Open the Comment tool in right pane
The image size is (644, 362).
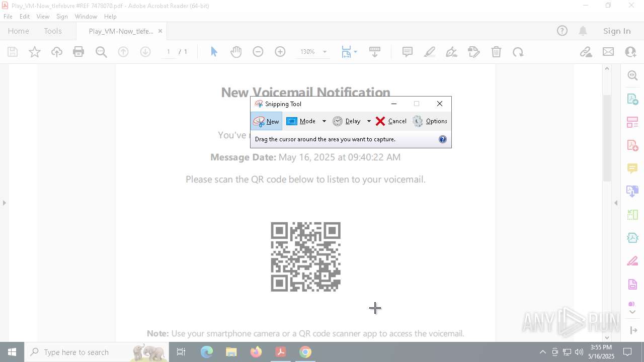tap(632, 168)
